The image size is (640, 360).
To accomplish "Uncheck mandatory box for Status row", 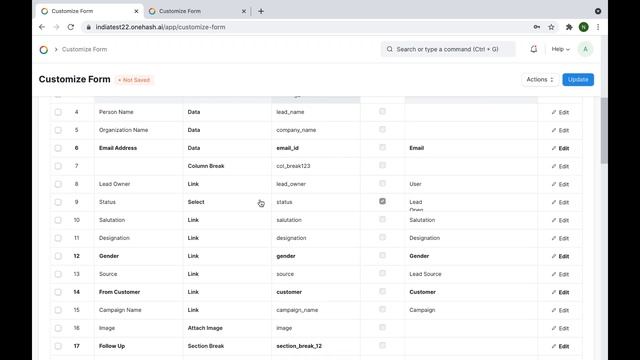I will pyautogui.click(x=382, y=201).
